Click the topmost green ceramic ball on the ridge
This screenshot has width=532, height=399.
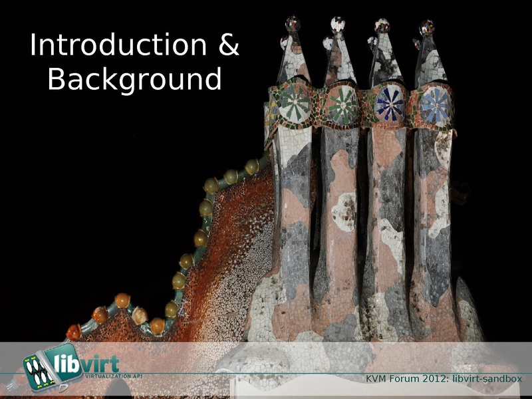point(252,166)
